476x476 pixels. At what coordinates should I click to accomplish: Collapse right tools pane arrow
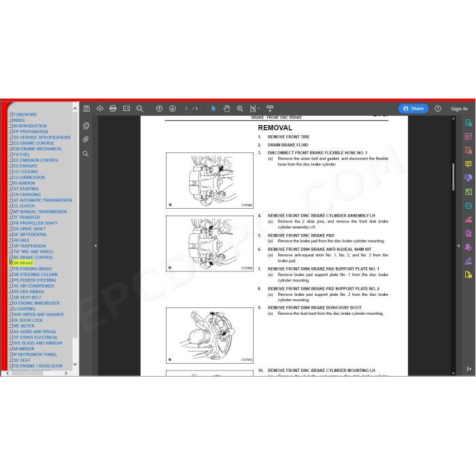click(458, 245)
